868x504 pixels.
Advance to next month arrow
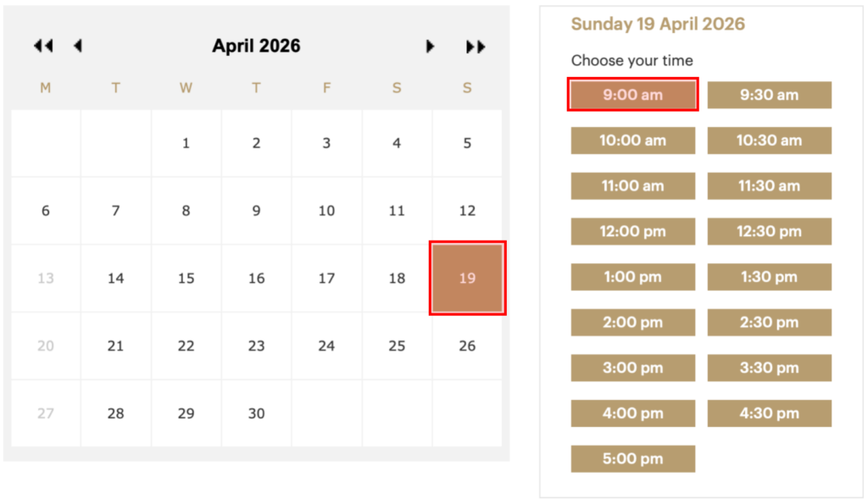point(431,47)
